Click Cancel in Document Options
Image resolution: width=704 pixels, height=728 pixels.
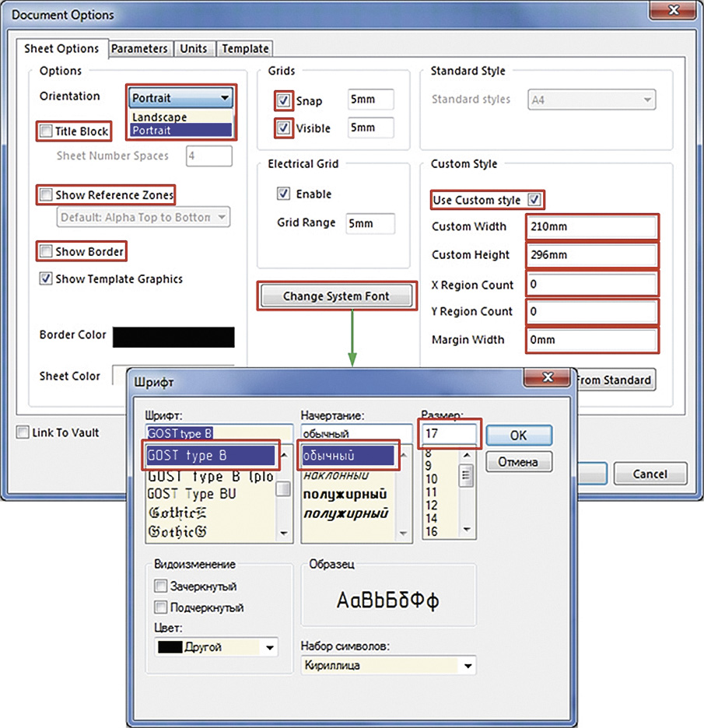click(x=650, y=474)
